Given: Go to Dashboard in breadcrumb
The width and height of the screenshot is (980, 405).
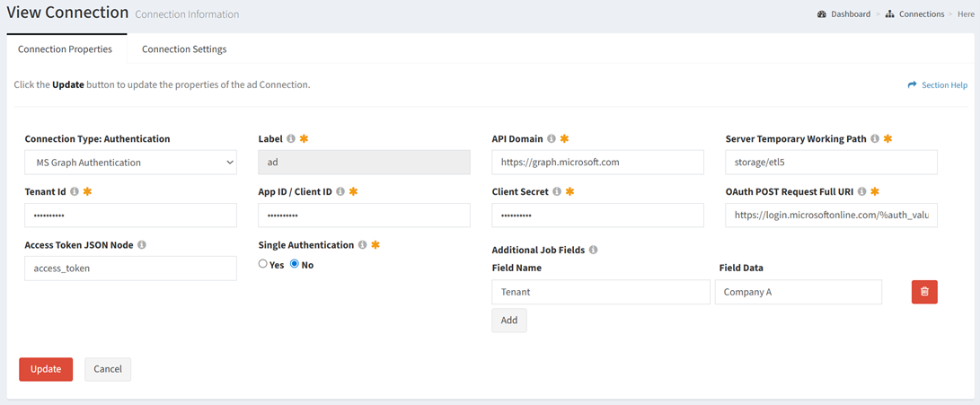Looking at the screenshot, I should [x=850, y=14].
